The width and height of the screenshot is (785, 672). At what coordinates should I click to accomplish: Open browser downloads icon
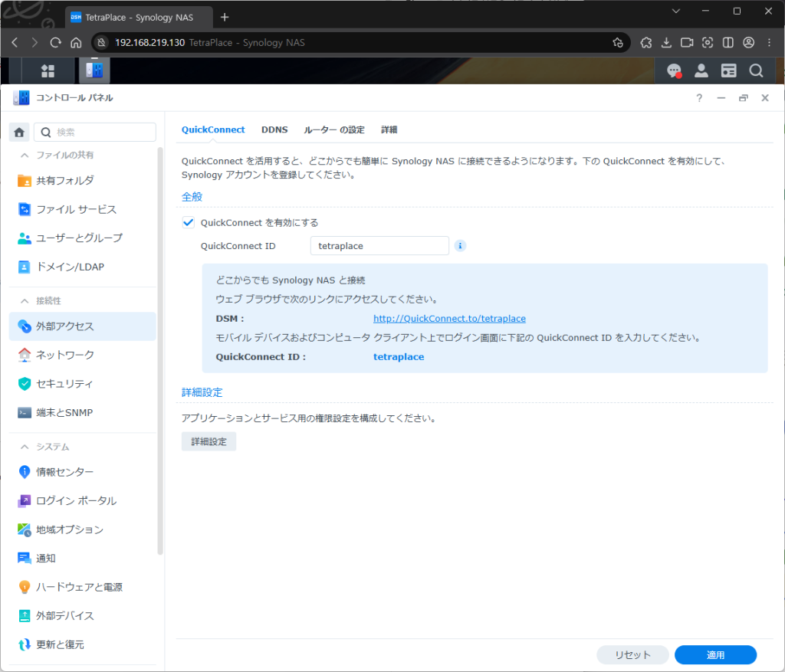[666, 43]
